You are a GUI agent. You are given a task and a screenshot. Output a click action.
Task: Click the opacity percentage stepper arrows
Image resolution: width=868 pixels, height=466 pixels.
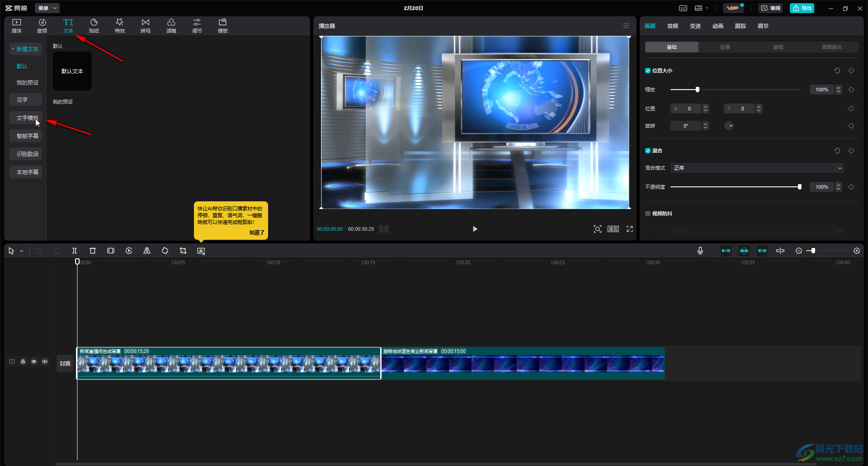coord(839,187)
